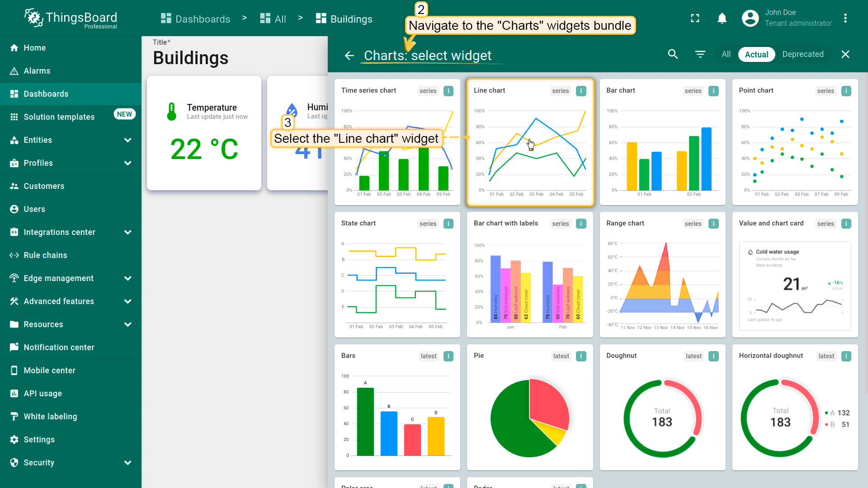Click info icon on Bar chart widget
Viewport: 868px width, 488px height.
pyautogui.click(x=713, y=91)
